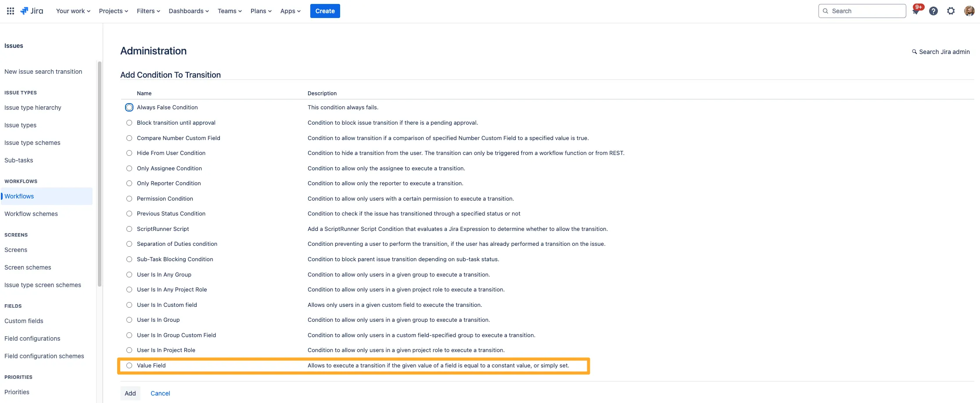Open the Apps dropdown menu
Image resolution: width=980 pixels, height=403 pixels.
[291, 11]
